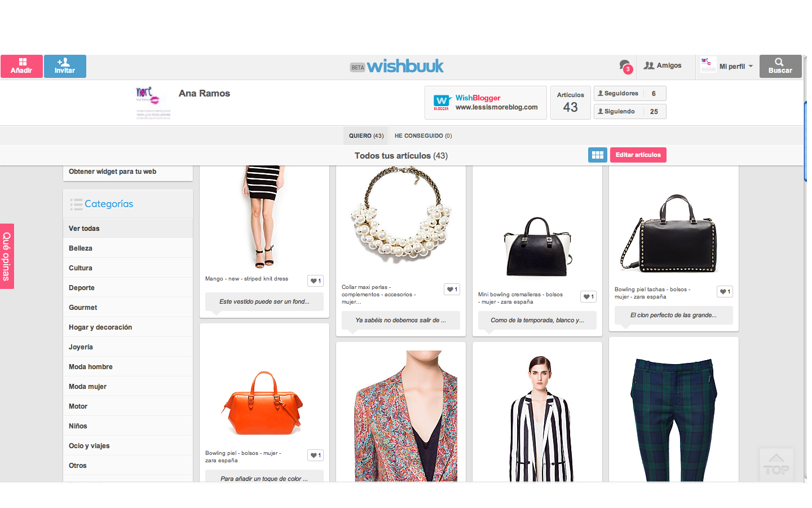Like the Bowling piel tachas bag

tap(725, 291)
